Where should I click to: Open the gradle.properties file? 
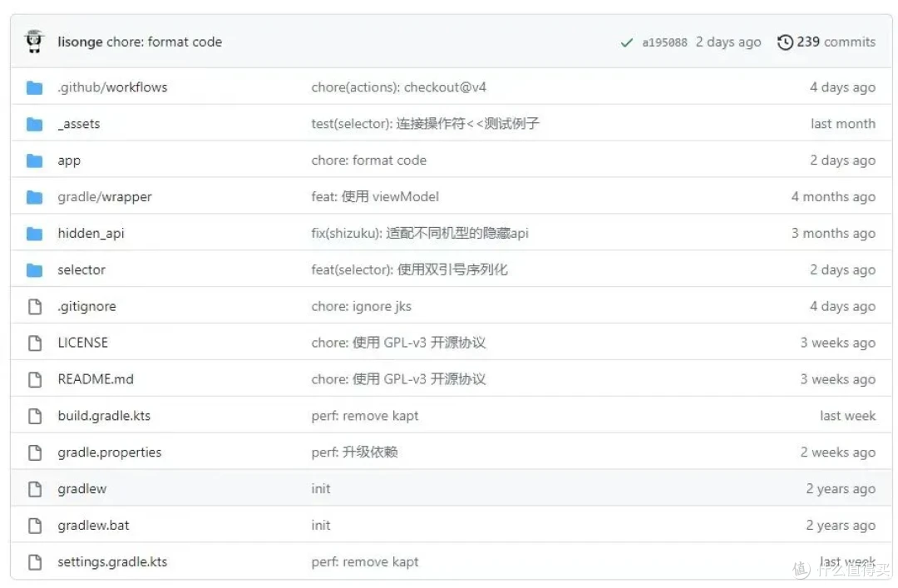click(x=110, y=452)
